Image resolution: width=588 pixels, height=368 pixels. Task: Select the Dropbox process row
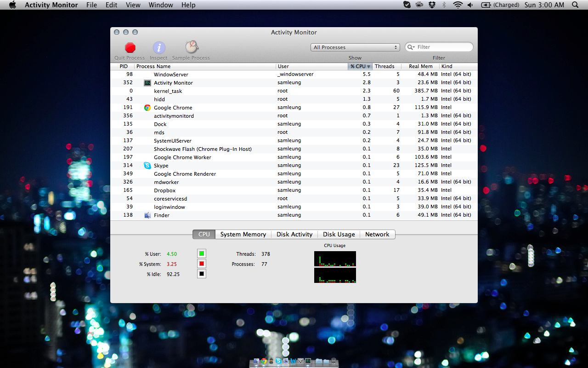point(294,190)
